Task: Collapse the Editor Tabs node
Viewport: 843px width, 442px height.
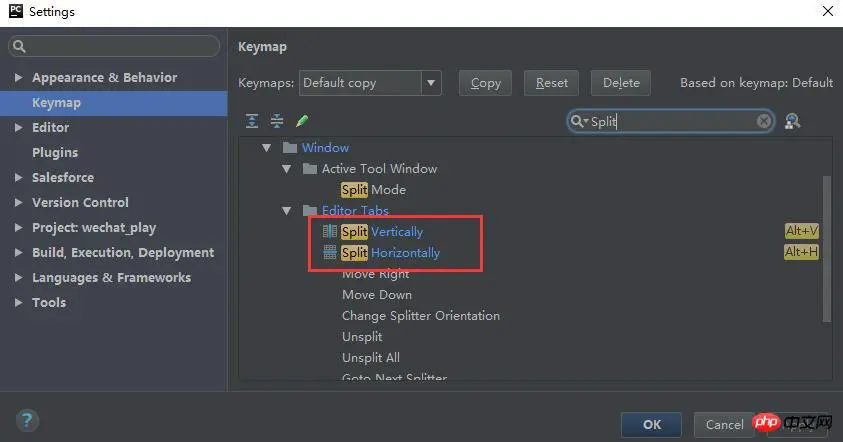Action: pos(287,211)
